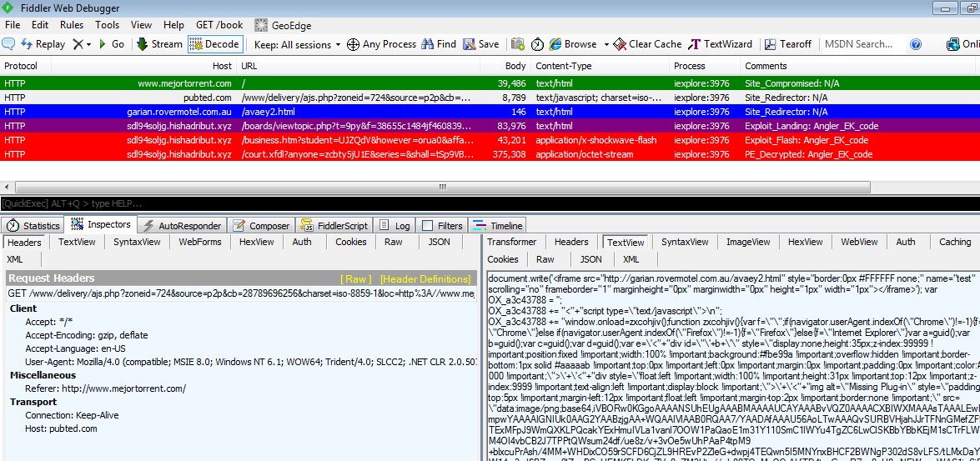The width and height of the screenshot is (980, 461).
Task: Select the garian.rovermotel.com.au session row
Action: pyautogui.click(x=490, y=112)
